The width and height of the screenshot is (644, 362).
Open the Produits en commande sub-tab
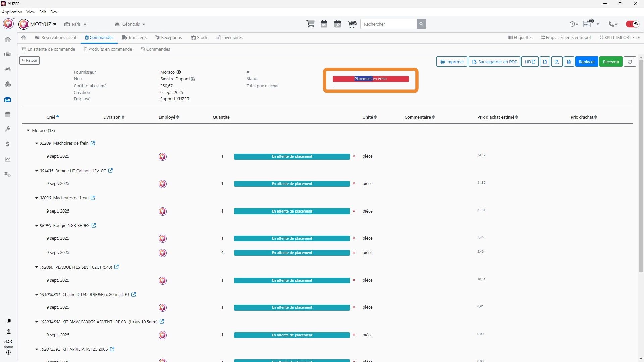(x=108, y=49)
